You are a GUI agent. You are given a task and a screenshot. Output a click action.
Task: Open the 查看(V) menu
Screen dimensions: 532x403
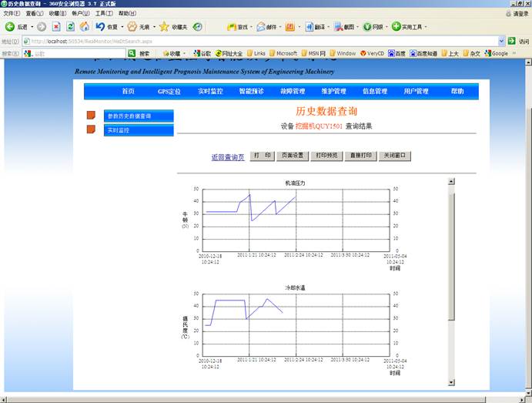tap(35, 13)
